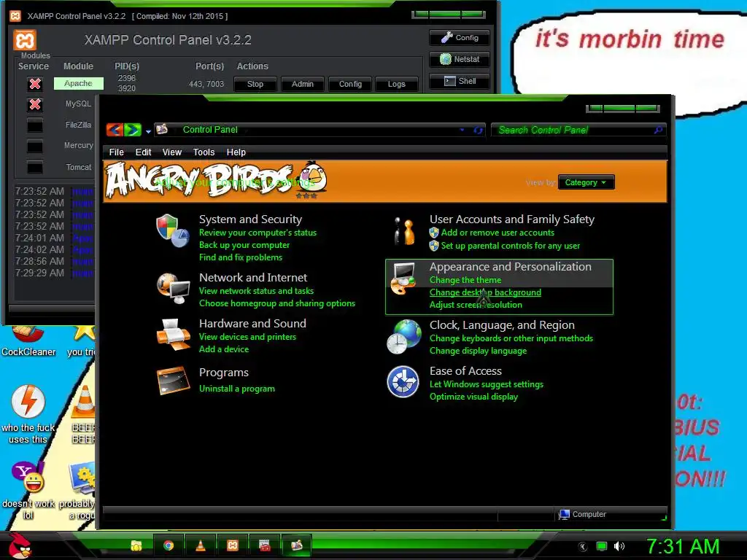Click the XAMPP orange logo icon

tap(25, 41)
